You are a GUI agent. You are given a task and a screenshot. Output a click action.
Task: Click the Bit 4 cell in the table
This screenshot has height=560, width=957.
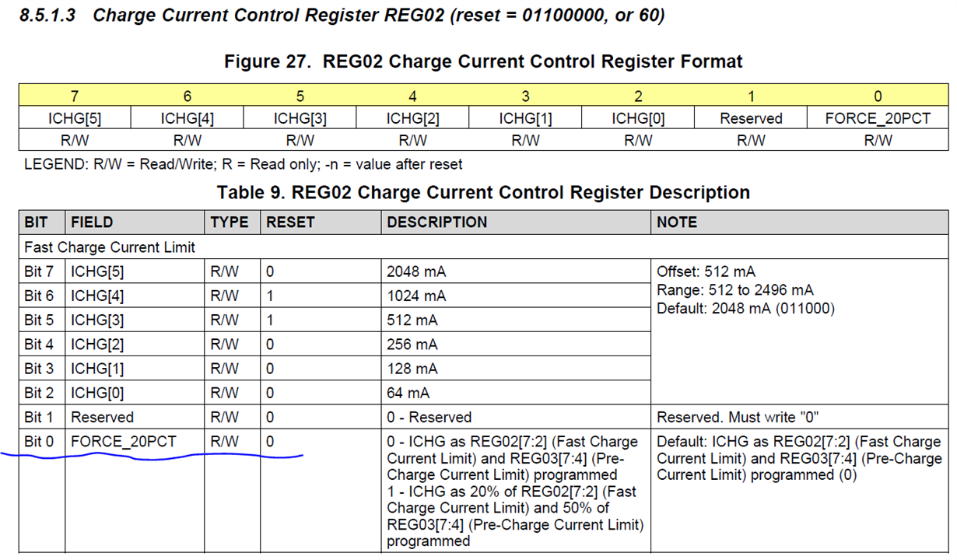click(x=42, y=344)
